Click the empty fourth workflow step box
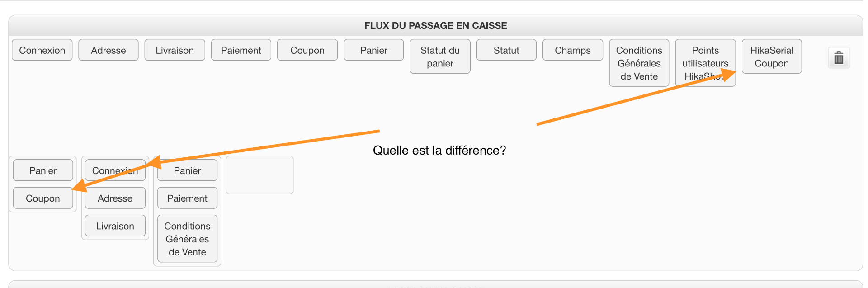 coord(259,175)
